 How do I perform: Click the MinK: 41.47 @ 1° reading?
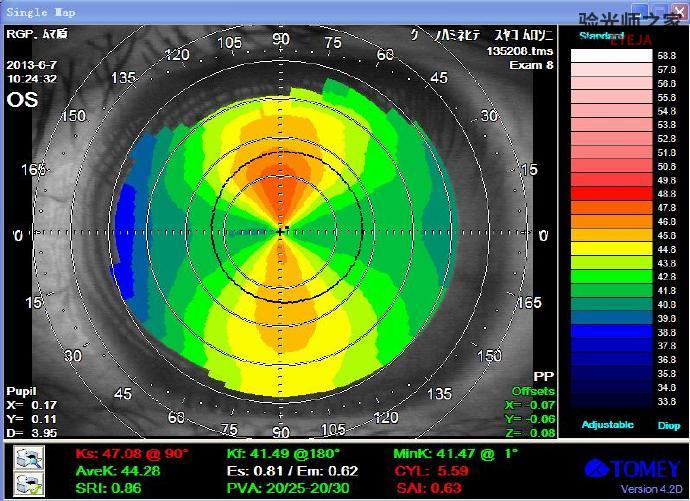click(456, 453)
